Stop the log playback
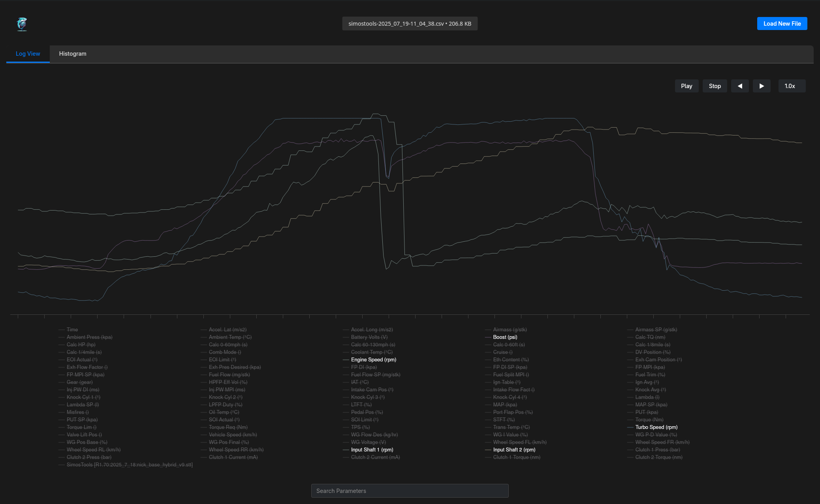Screen dimensions: 820x504 [715, 86]
